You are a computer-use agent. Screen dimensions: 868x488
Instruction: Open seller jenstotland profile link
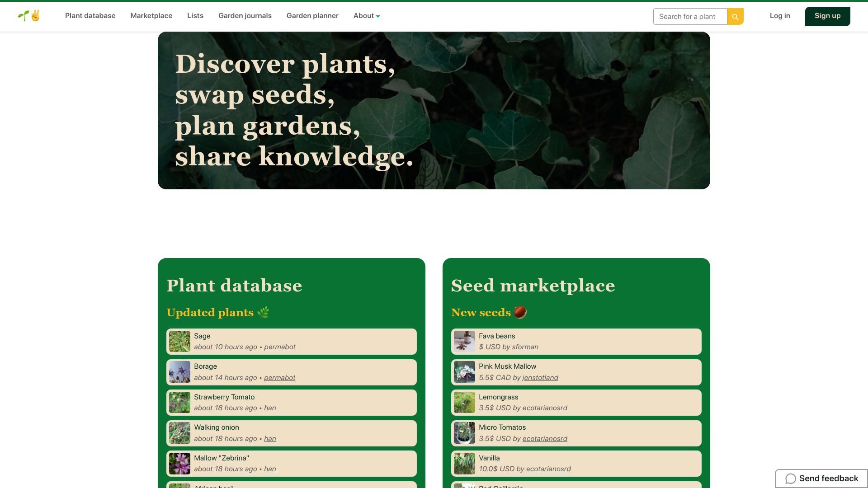540,378
